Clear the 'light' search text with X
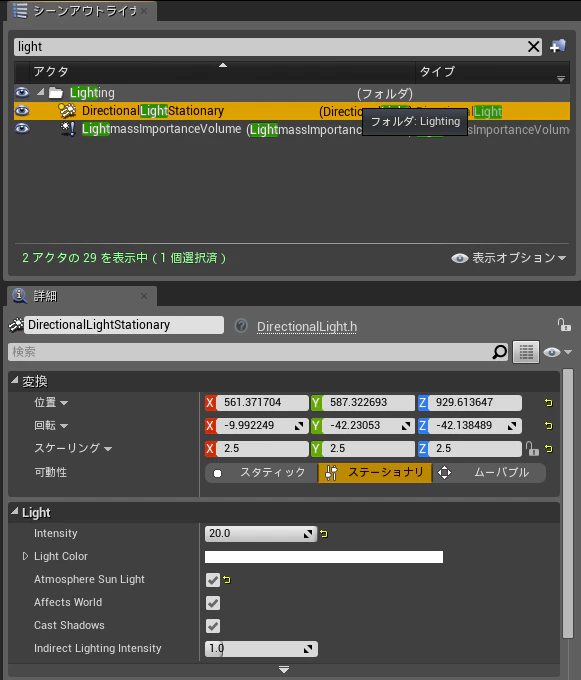 point(533,46)
